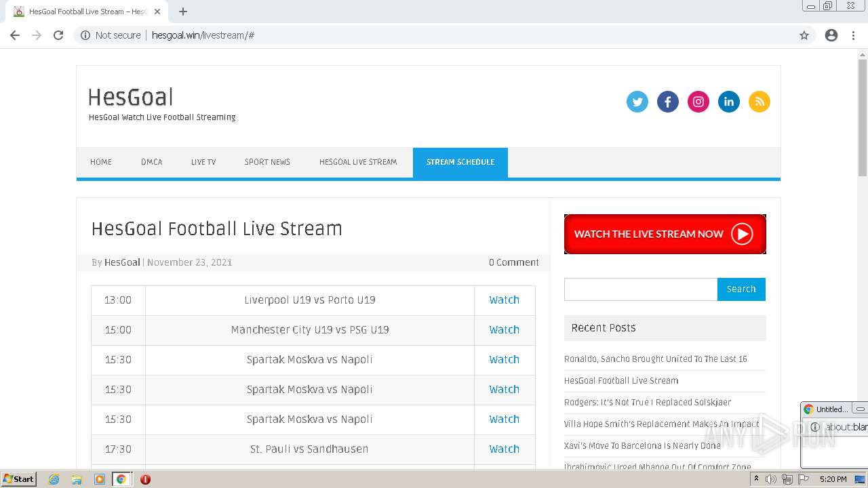Screen dimensions: 868x488
Task: Open the LIVE TV menu item
Action: 203,162
